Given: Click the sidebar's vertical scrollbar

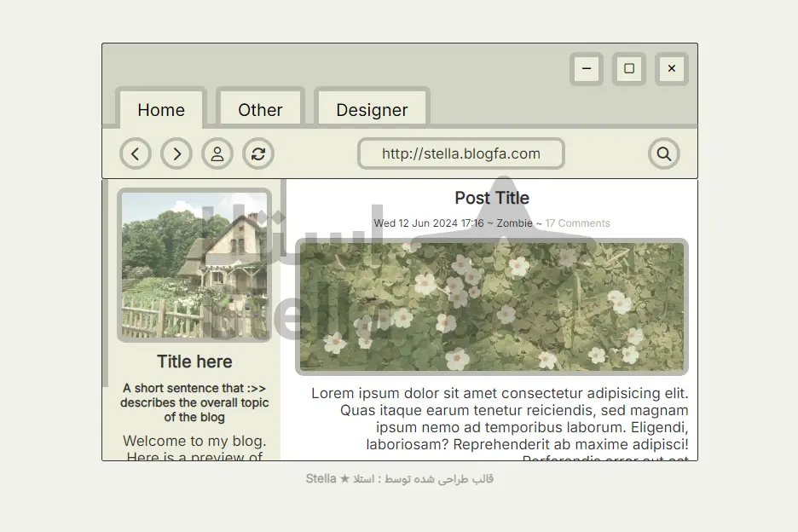Looking at the screenshot, I should [x=106, y=281].
